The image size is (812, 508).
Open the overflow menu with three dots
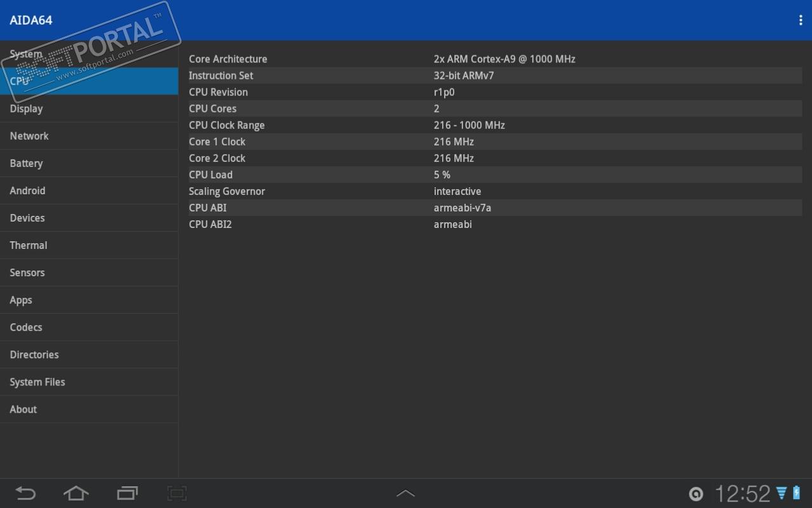[801, 20]
